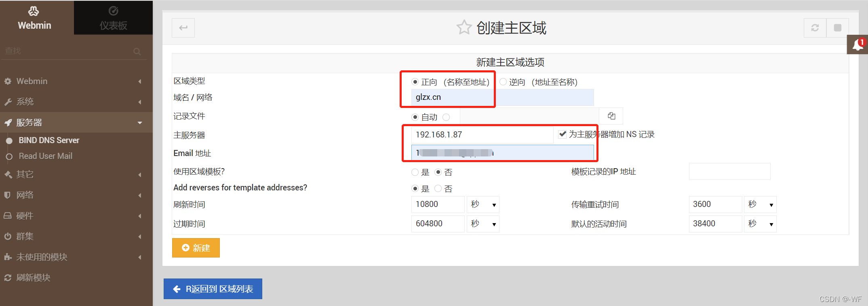Select 正向 (名称至地址) zone type
This screenshot has width=868, height=306.
pyautogui.click(x=415, y=82)
